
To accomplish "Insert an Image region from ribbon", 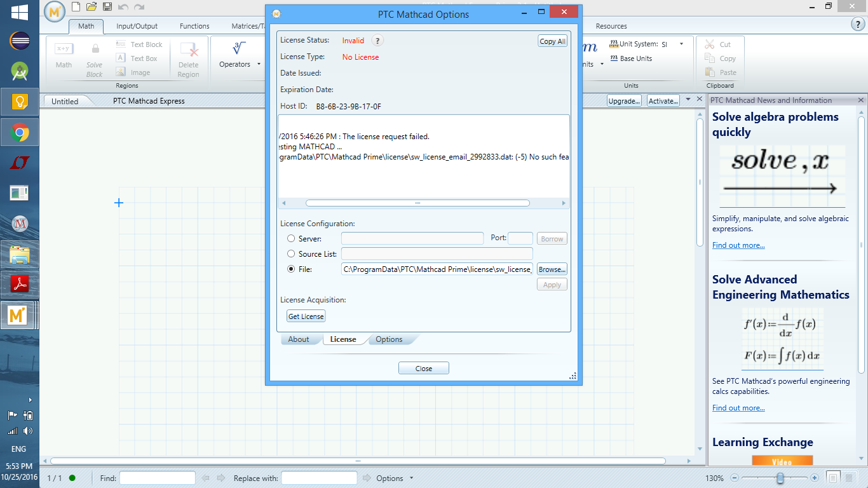I will tap(133, 72).
